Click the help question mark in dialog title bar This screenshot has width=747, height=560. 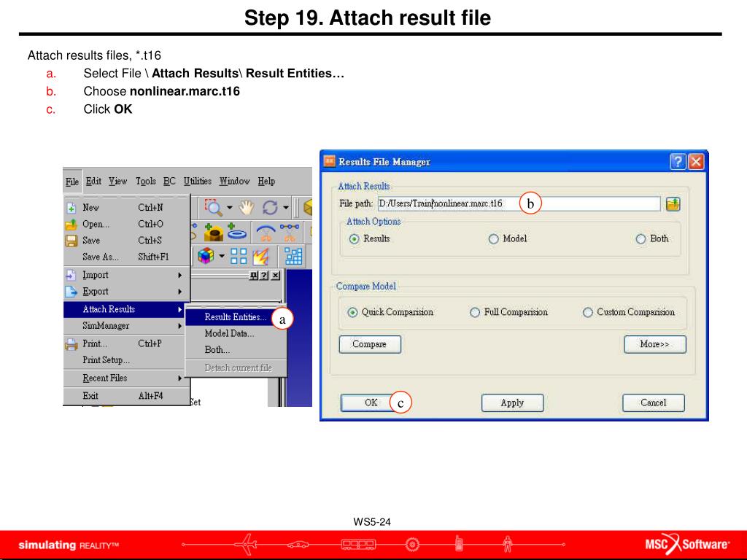pyautogui.click(x=678, y=162)
